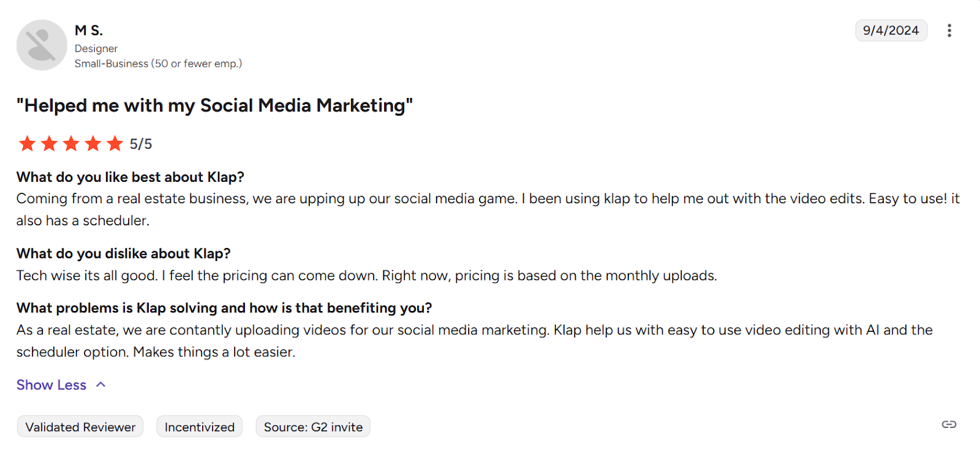The width and height of the screenshot is (980, 450).
Task: Click the "What do you like best" heading
Action: [x=130, y=178]
